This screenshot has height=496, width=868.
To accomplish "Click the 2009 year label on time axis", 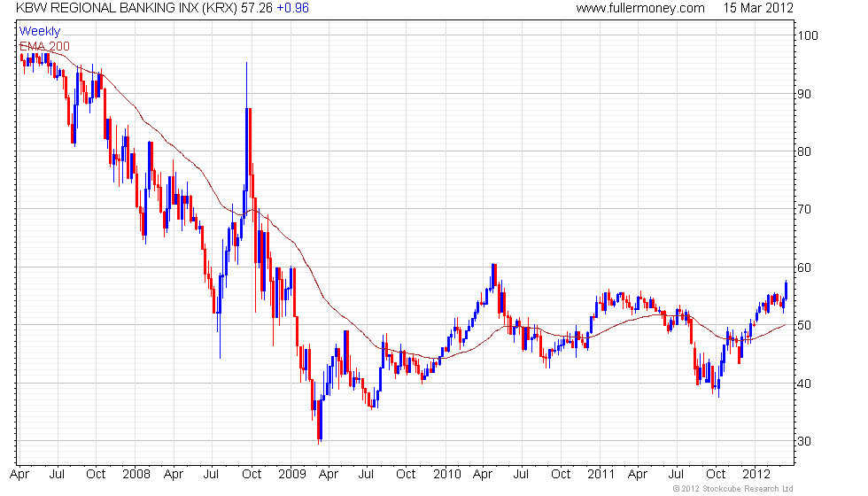I will point(291,474).
